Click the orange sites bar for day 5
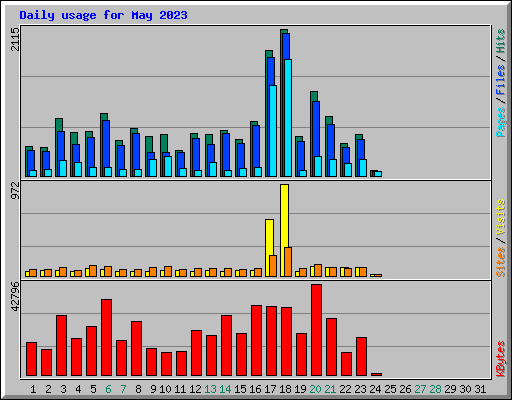 coord(93,271)
